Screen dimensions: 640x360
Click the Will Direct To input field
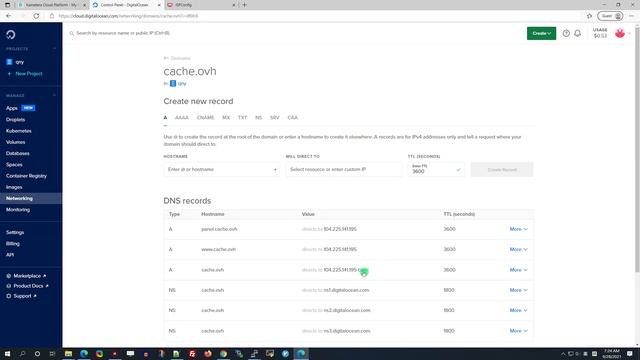pos(344,169)
